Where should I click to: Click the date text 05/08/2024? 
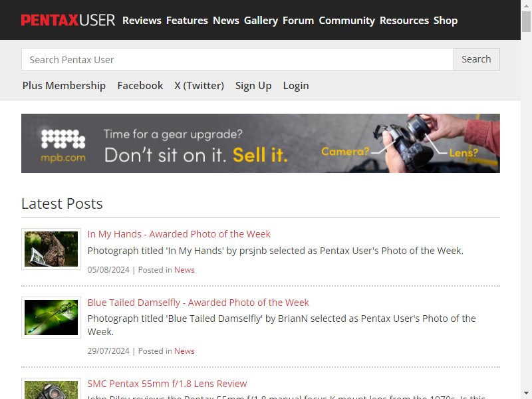click(x=108, y=270)
